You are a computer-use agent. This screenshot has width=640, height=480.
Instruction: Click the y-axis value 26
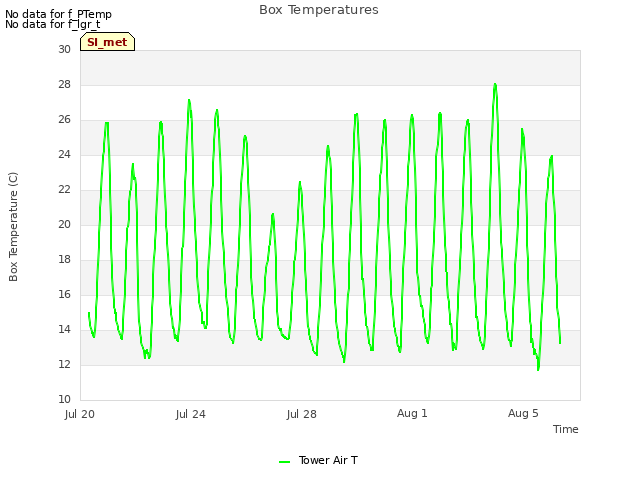64,120
